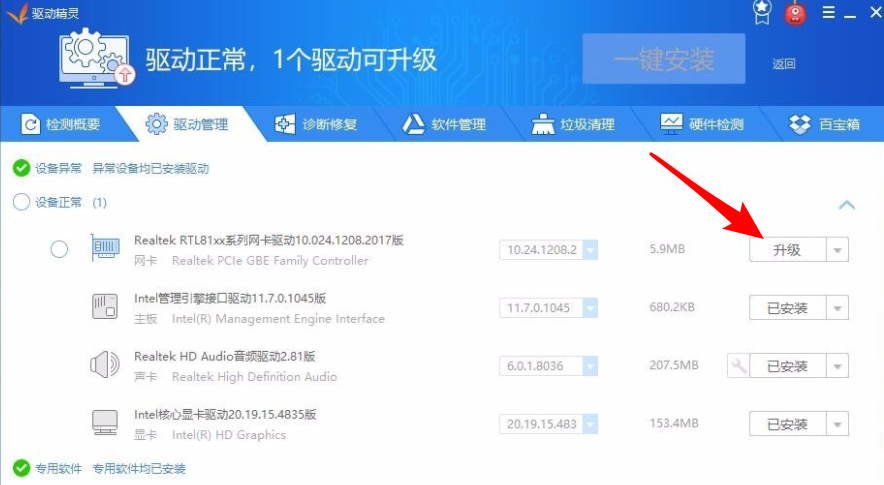Open the 硬件检测 tab
The image size is (884, 485).
702,124
